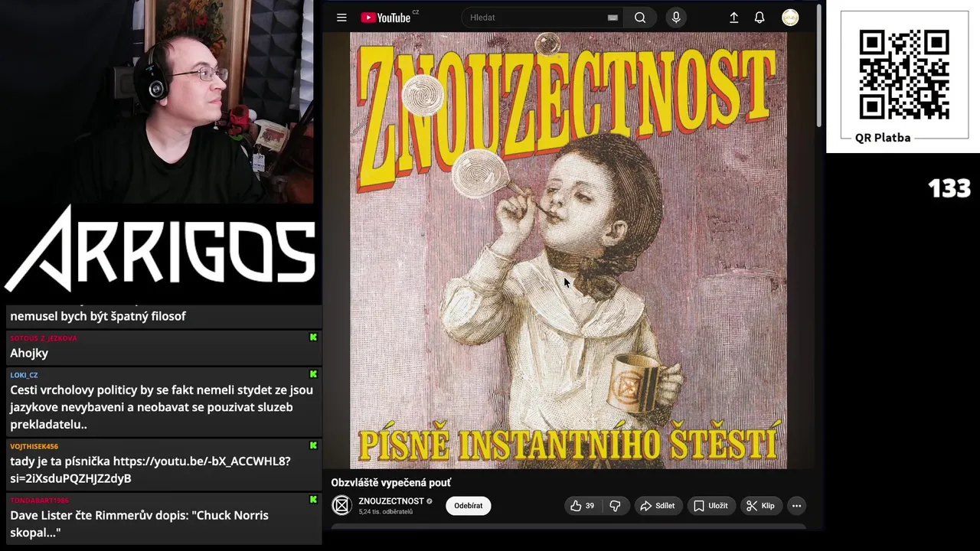Select username VOJTHISEK456 in chat
Screen dimensions: 980x551
pos(34,446)
